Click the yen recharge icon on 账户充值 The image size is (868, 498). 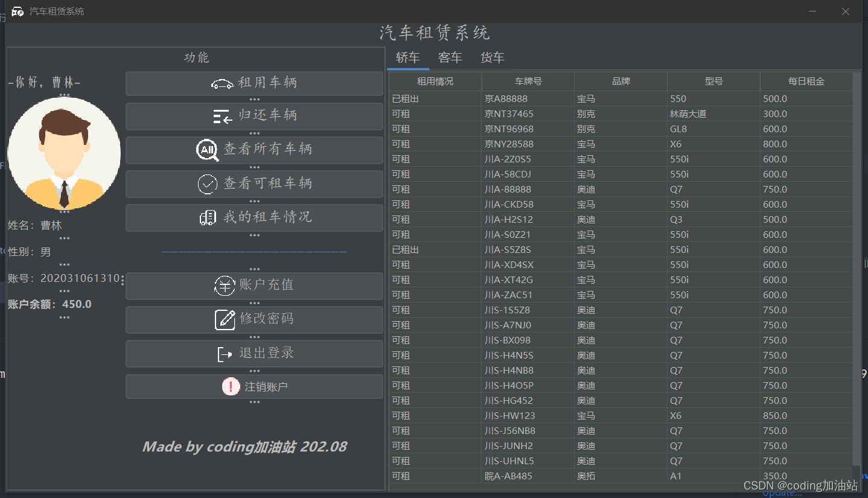click(225, 286)
